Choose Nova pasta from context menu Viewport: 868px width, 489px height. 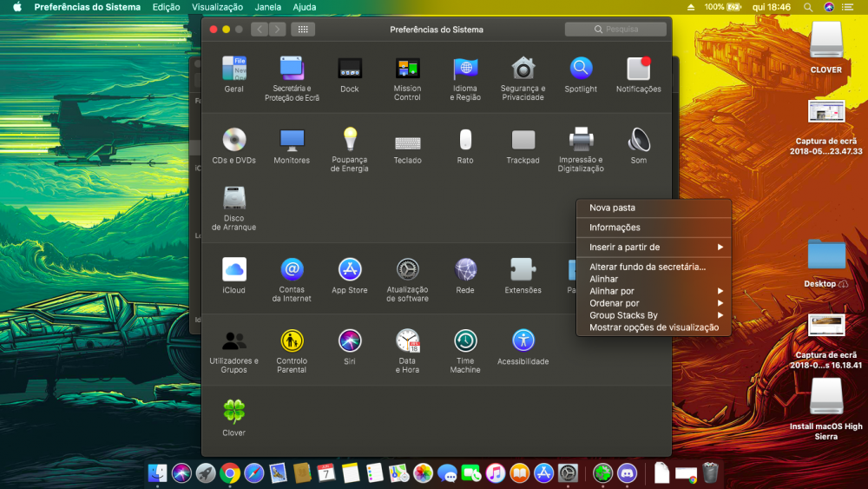(x=654, y=208)
